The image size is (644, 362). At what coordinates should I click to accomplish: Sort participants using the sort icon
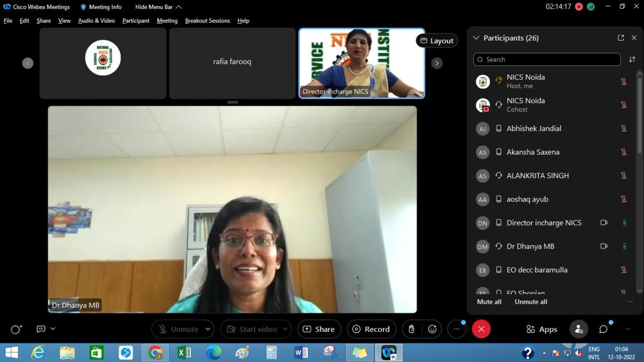[x=632, y=60]
